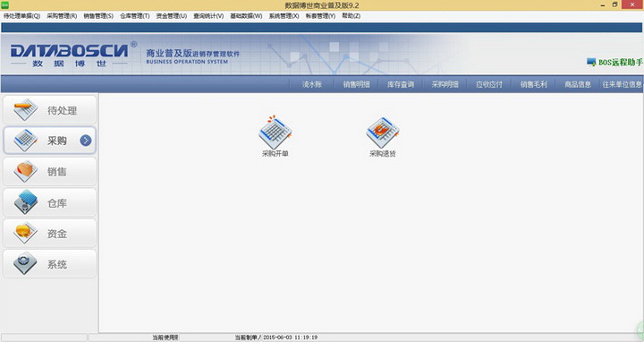The image size is (644, 342).
Task: Click the 当前使用 status bar entry
Action: coord(165,338)
